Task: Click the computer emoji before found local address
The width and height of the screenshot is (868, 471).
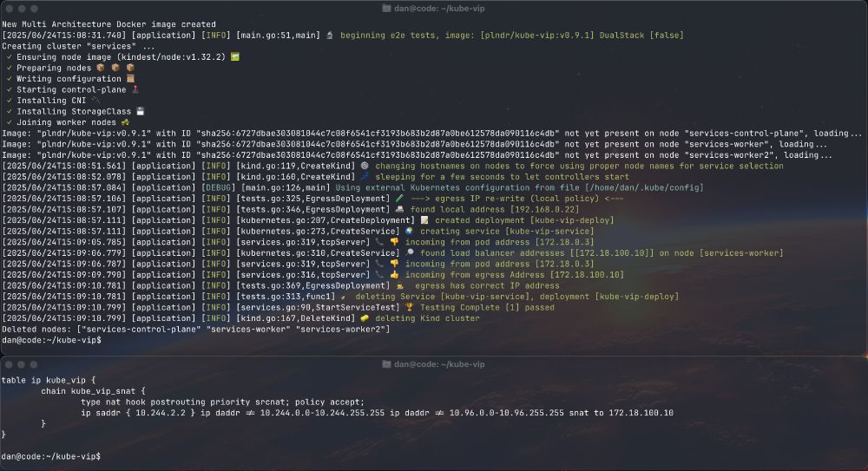Action: (399, 209)
